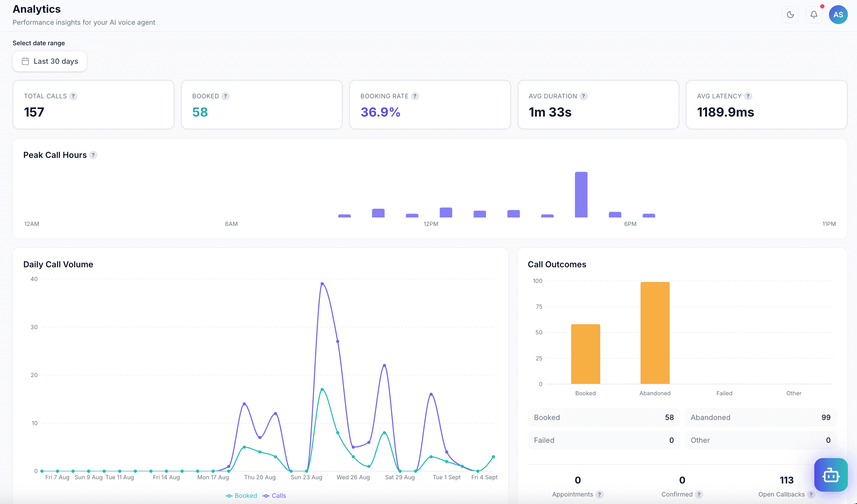The width and height of the screenshot is (857, 504).
Task: Click the Daily Call Volume heading
Action: (58, 264)
